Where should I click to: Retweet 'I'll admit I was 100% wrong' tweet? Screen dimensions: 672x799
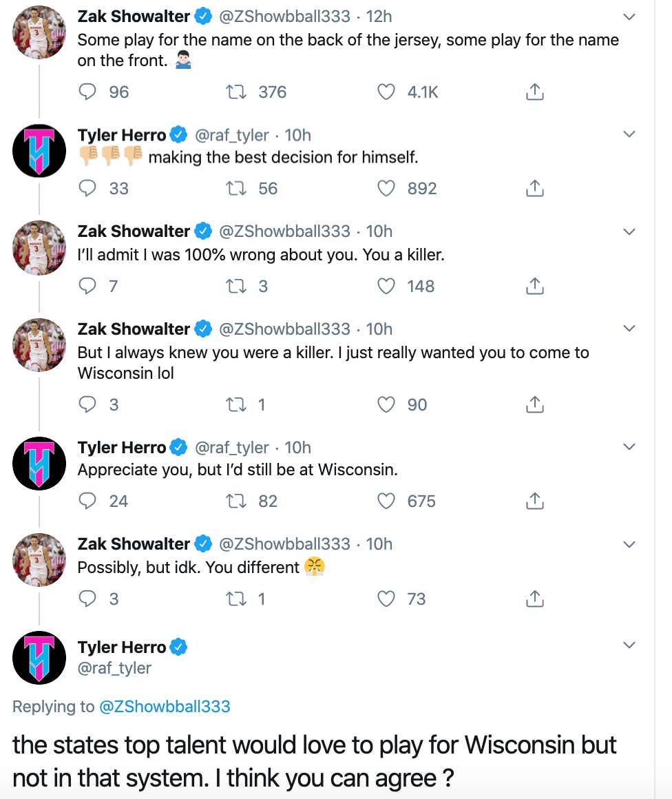[236, 286]
